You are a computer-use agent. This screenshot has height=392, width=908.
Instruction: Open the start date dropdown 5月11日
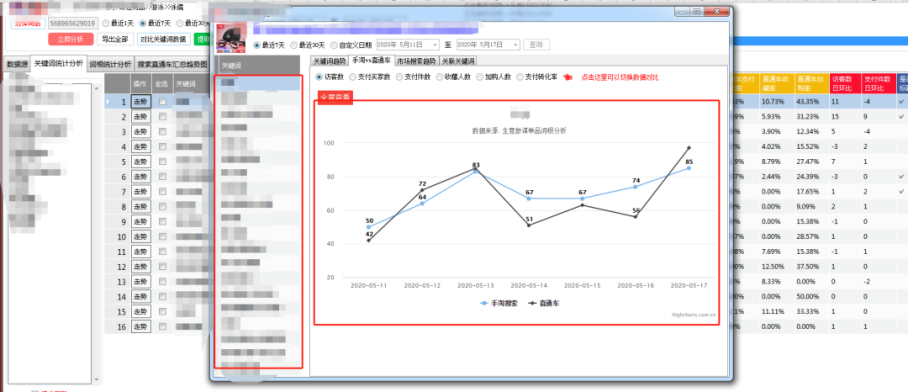click(408, 45)
